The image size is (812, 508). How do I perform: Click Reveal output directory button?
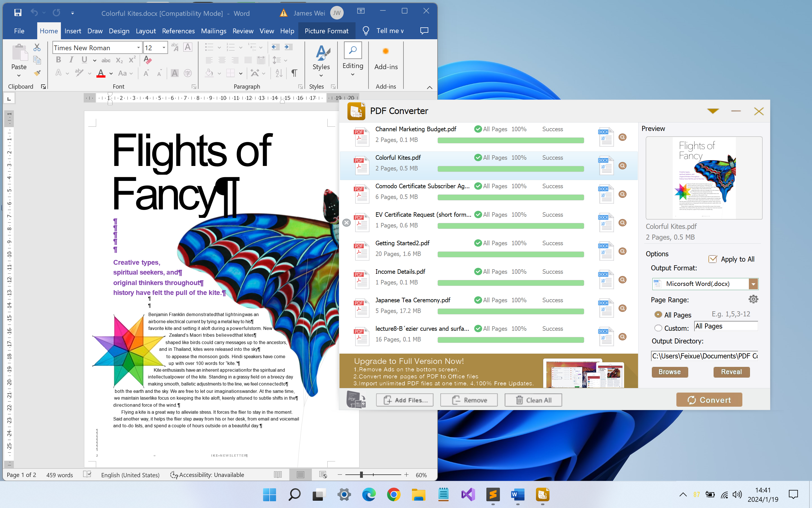click(731, 372)
